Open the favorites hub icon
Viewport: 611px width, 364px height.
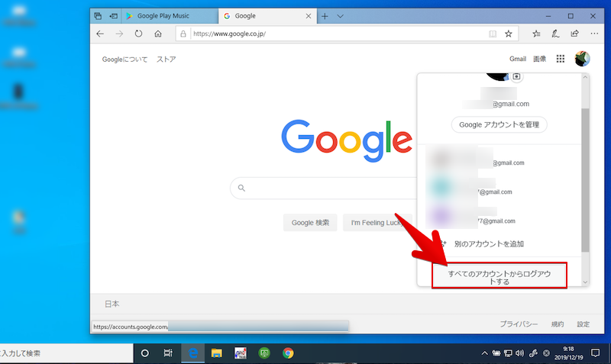(x=536, y=34)
